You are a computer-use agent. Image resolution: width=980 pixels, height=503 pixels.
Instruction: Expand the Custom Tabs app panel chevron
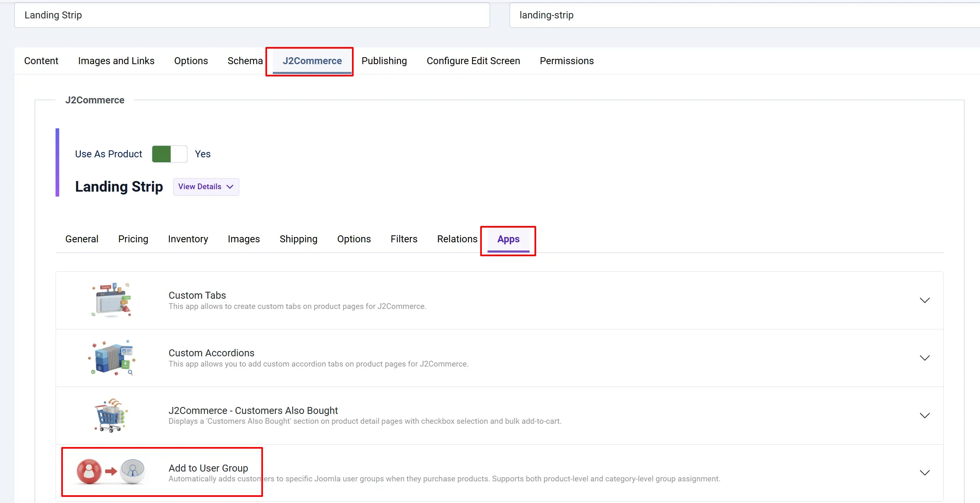click(924, 300)
